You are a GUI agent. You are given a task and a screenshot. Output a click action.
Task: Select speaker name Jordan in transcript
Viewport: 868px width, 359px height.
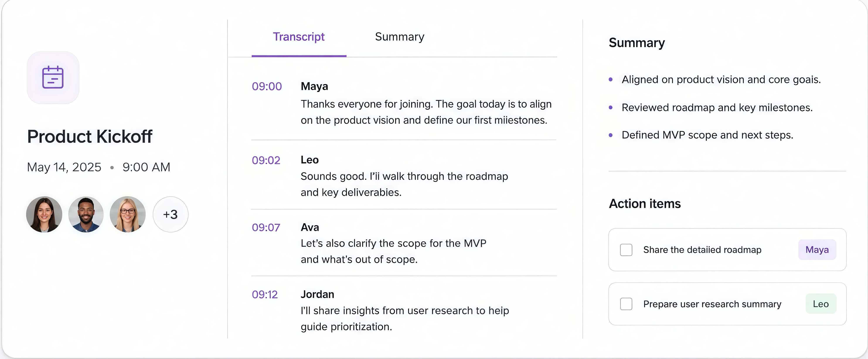(x=317, y=294)
